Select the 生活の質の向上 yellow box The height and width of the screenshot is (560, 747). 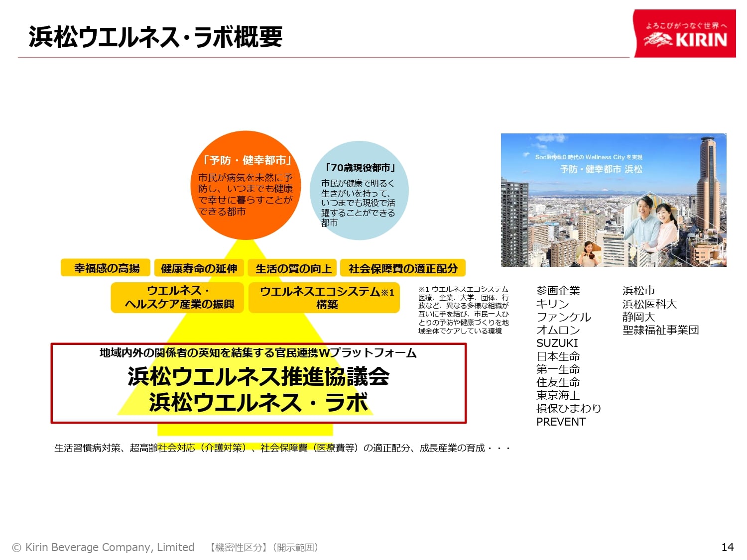[x=293, y=268]
